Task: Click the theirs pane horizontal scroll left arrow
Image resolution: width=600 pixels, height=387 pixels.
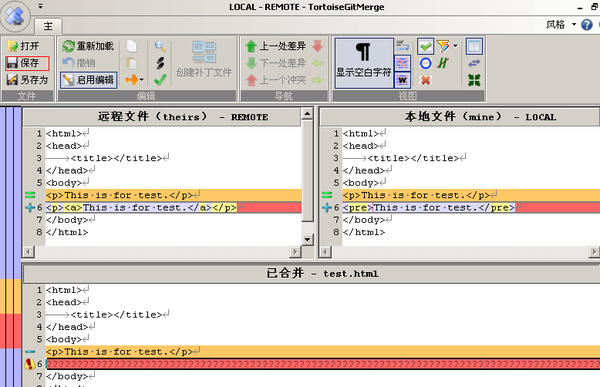Action: pos(28,252)
